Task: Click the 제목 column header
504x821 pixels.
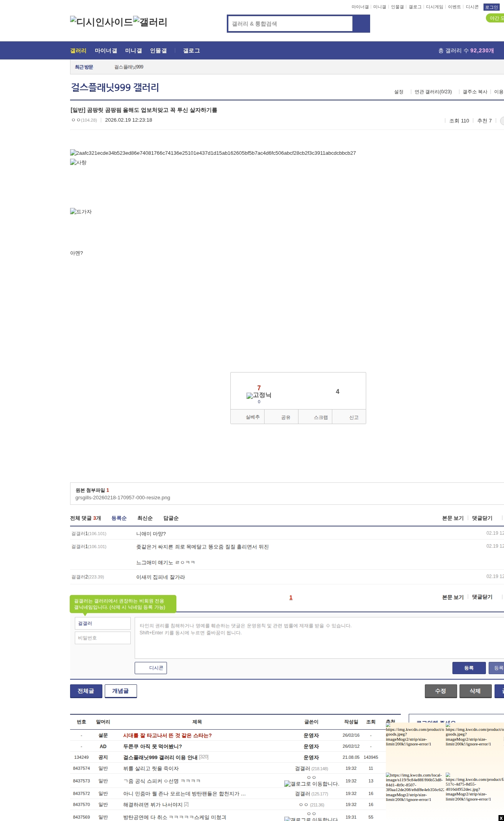Action: pos(197,722)
